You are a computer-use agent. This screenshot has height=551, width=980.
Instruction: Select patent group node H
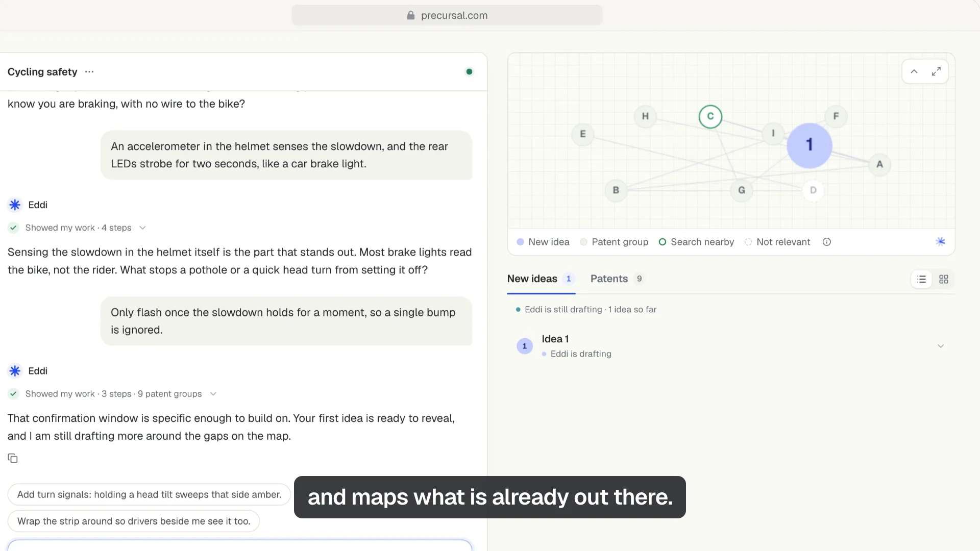645,116
